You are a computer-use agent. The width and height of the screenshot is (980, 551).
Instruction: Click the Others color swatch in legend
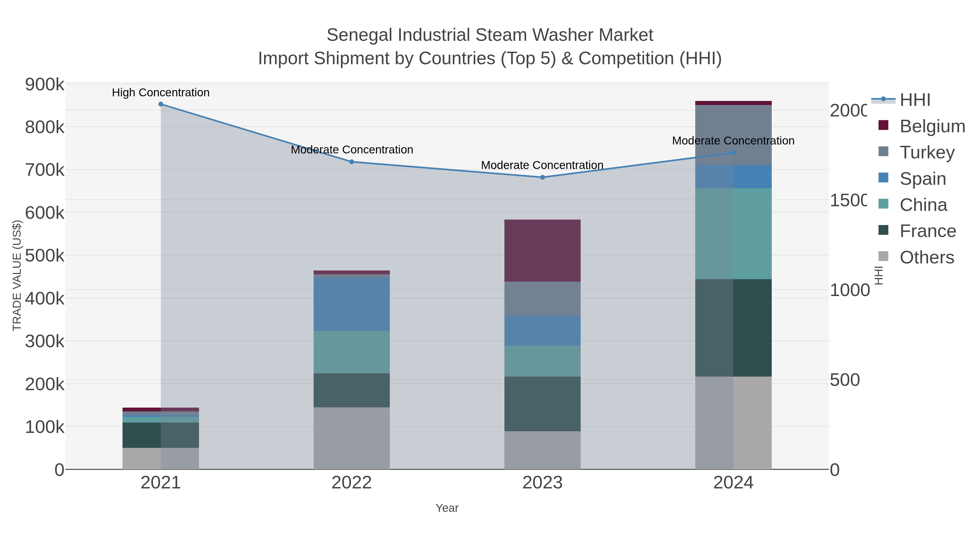[x=883, y=256]
